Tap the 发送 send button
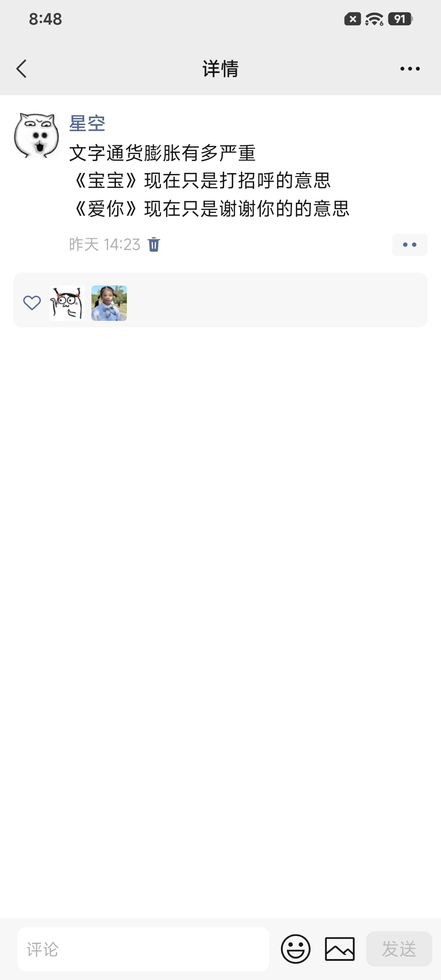This screenshot has height=980, width=441. click(x=399, y=949)
